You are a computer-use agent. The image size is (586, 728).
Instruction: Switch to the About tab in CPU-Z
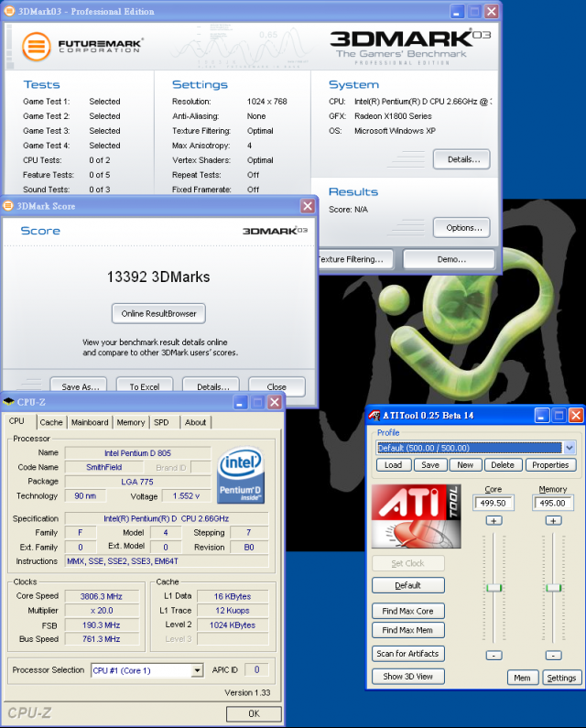(x=195, y=422)
